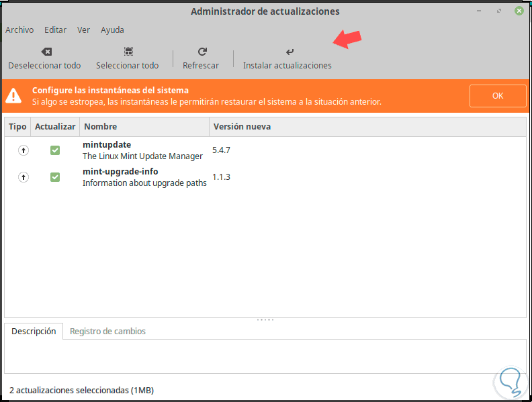Maximize the update manager window
This screenshot has width=532, height=402.
point(499,11)
